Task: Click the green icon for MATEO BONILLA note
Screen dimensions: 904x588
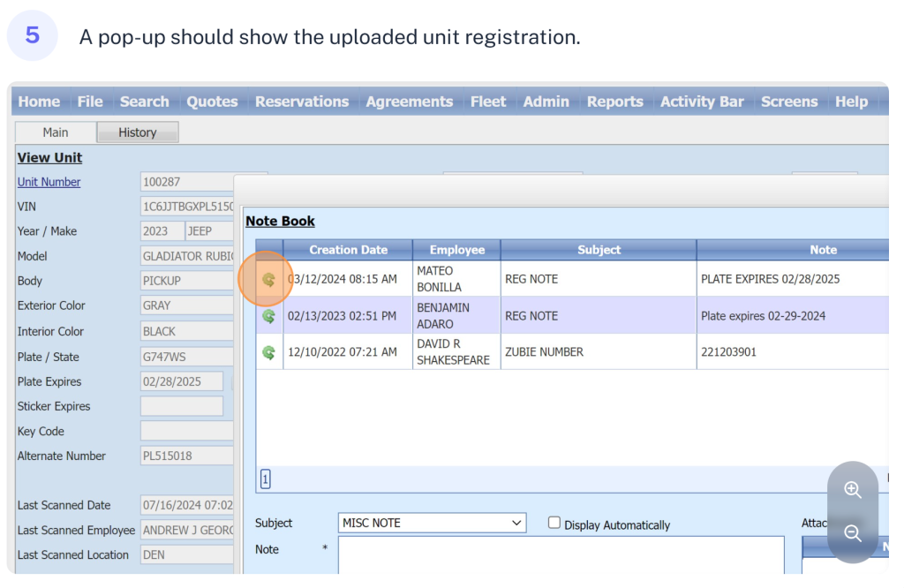Action: [268, 279]
